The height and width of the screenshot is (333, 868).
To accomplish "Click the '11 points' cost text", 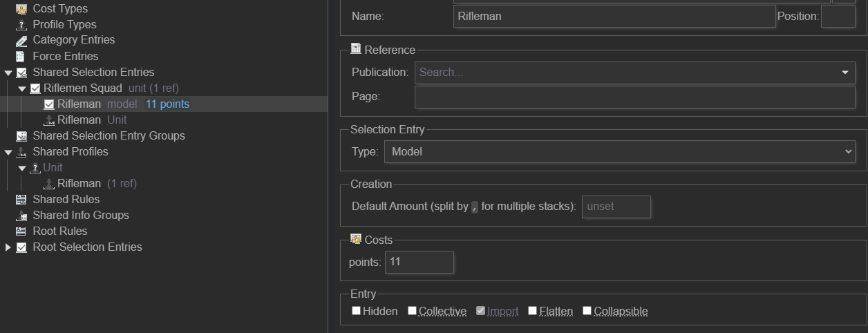I will click(167, 104).
